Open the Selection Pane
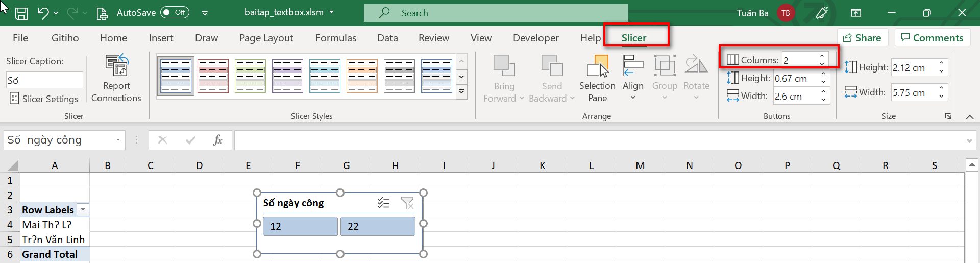The width and height of the screenshot is (980, 263). (597, 79)
